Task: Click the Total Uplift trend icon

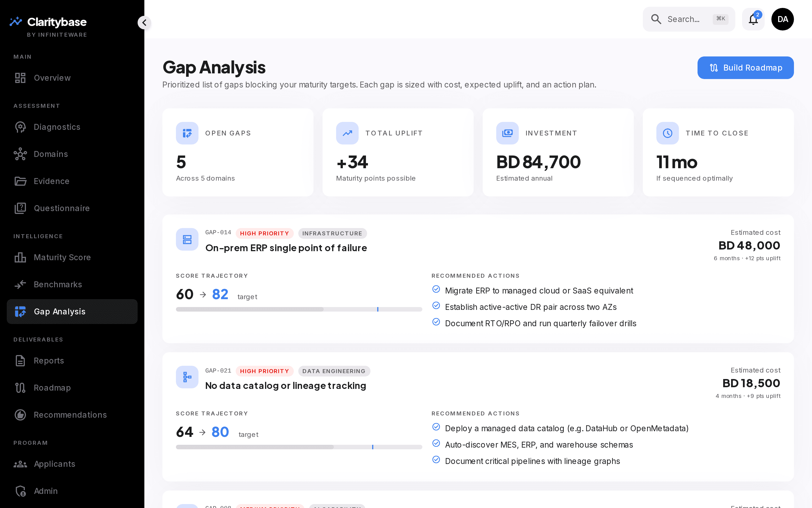Action: pos(347,133)
